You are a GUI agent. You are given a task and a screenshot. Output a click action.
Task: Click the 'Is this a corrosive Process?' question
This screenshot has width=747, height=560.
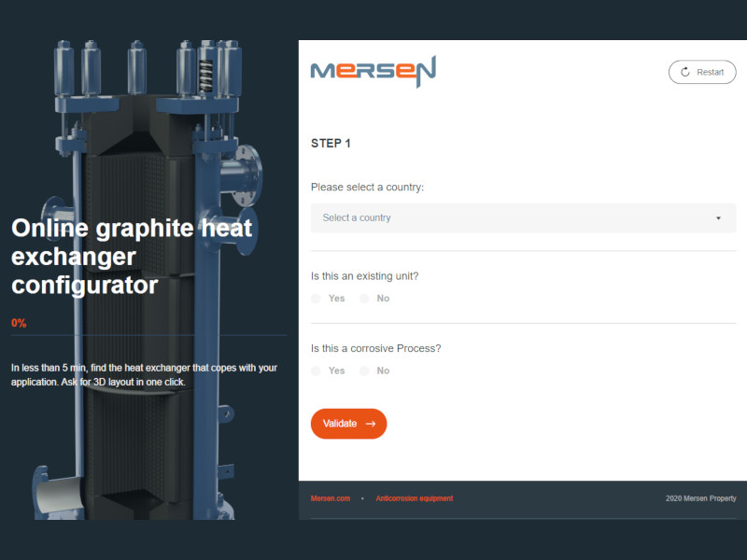tap(376, 348)
